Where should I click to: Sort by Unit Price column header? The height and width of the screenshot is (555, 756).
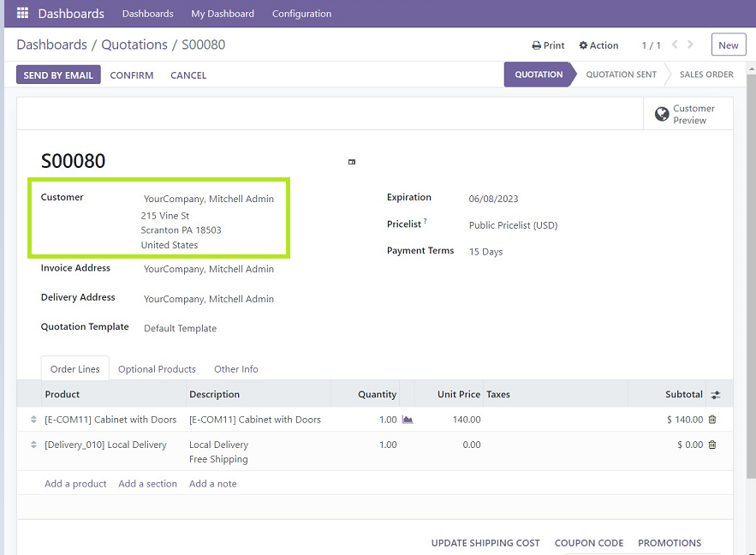tap(459, 395)
